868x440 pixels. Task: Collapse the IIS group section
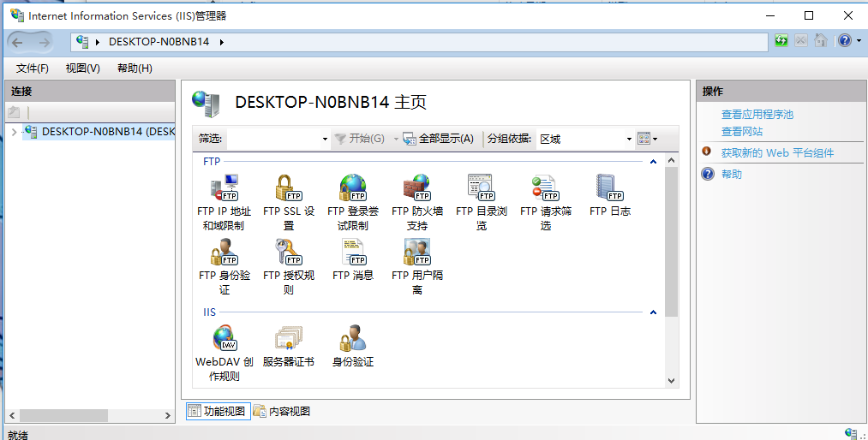click(x=653, y=312)
